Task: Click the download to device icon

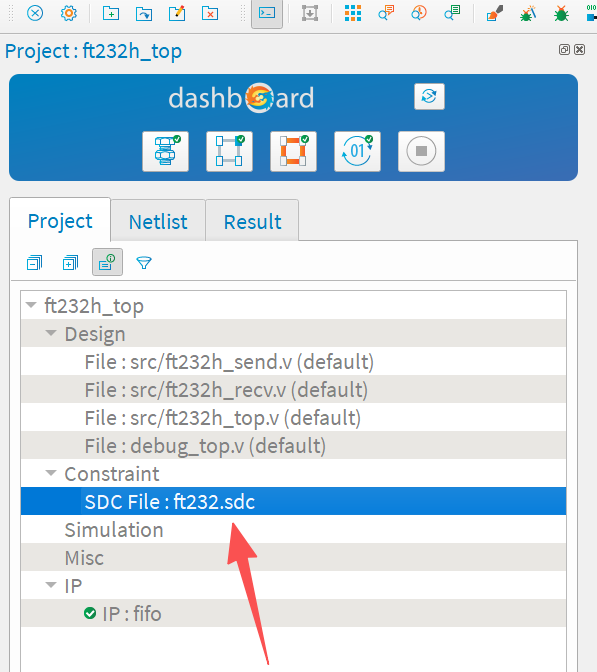Action: [309, 13]
